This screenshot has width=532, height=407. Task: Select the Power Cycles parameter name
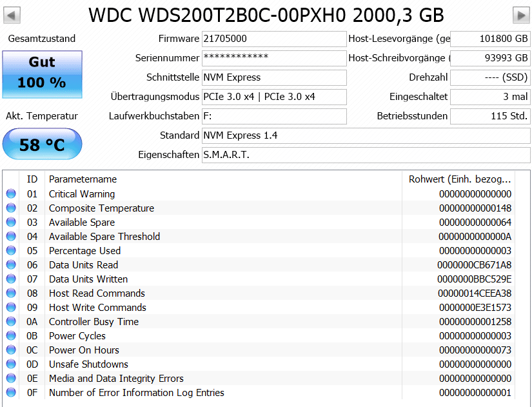[x=77, y=335]
